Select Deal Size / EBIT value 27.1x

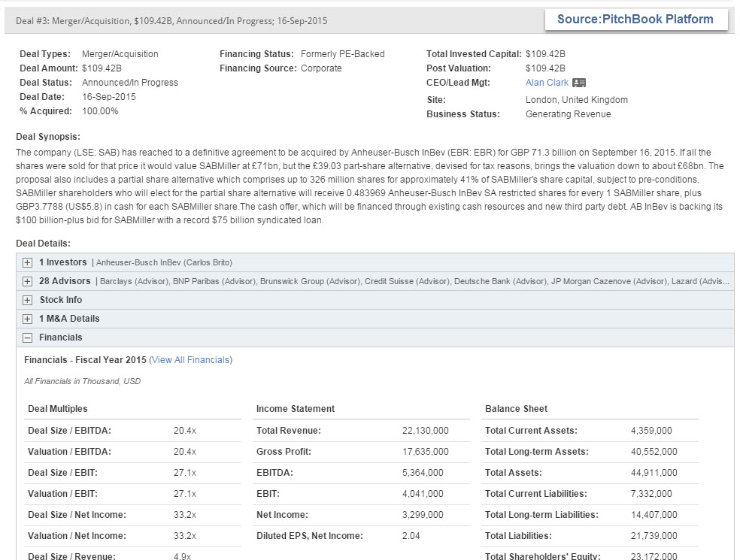185,473
